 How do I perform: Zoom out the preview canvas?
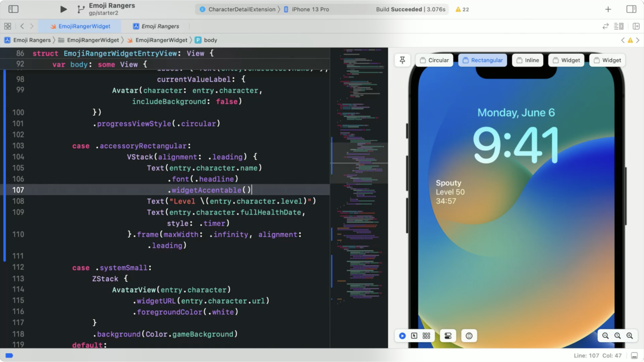(x=605, y=336)
